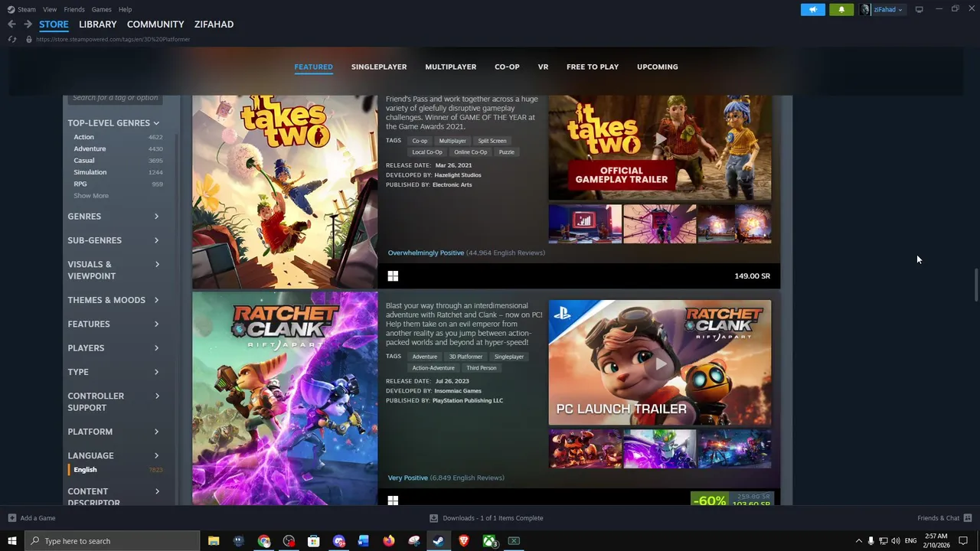This screenshot has width=980, height=551.
Task: Expand the PLATFORM filter section
Action: [113, 432]
